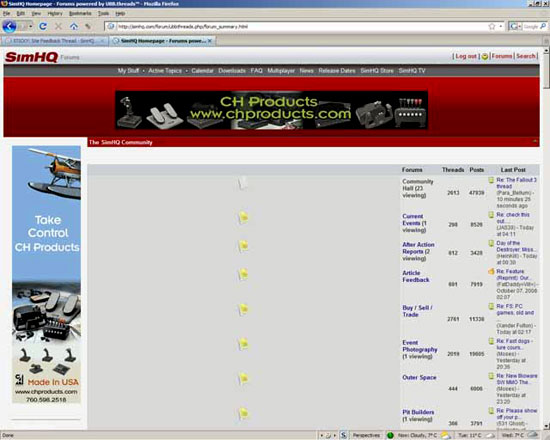
Task: Open Active Topics in navigation bar
Action: click(165, 71)
